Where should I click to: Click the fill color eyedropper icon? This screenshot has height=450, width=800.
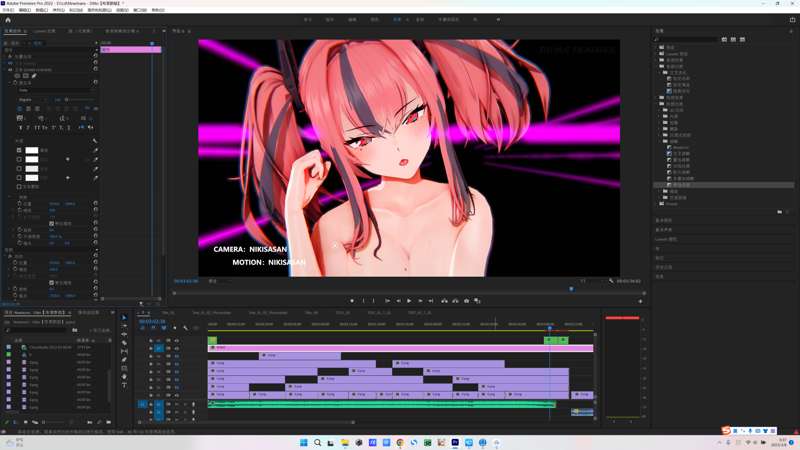pos(95,151)
